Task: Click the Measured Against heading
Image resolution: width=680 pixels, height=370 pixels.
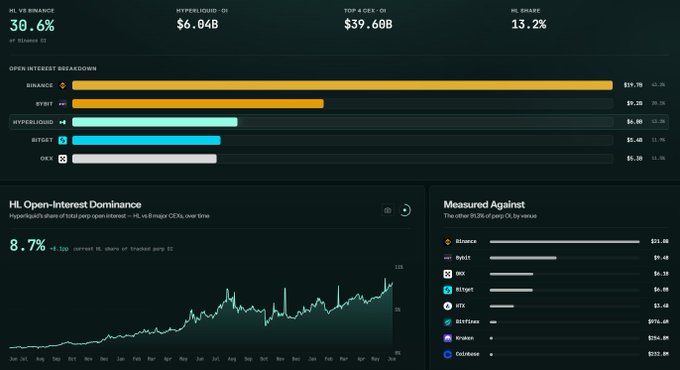Action: point(484,204)
